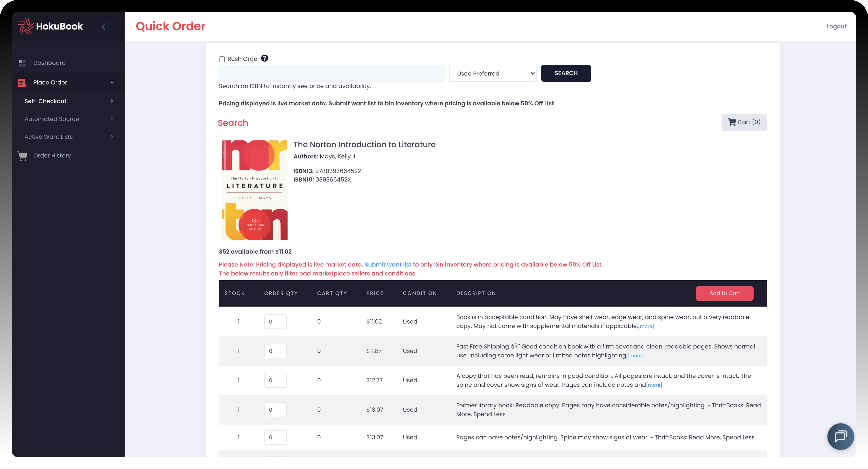The width and height of the screenshot is (868, 469).
Task: Click the Place Order document icon
Action: coord(22,83)
